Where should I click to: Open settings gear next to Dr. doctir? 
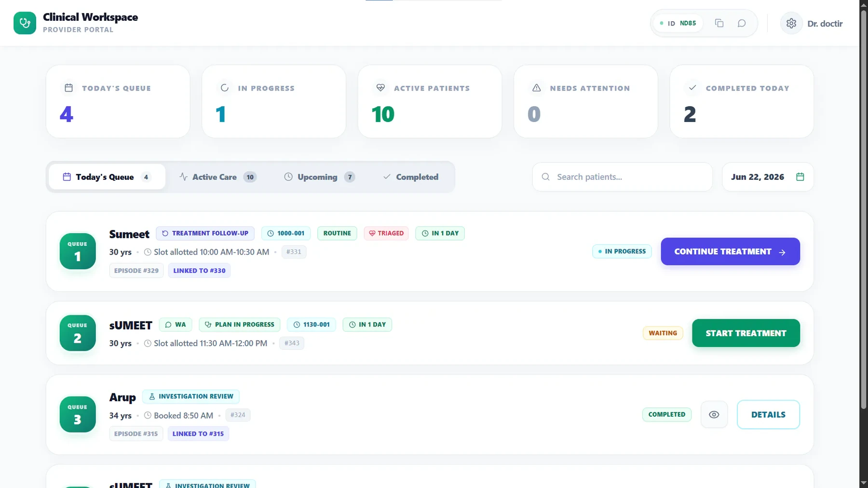tap(791, 23)
